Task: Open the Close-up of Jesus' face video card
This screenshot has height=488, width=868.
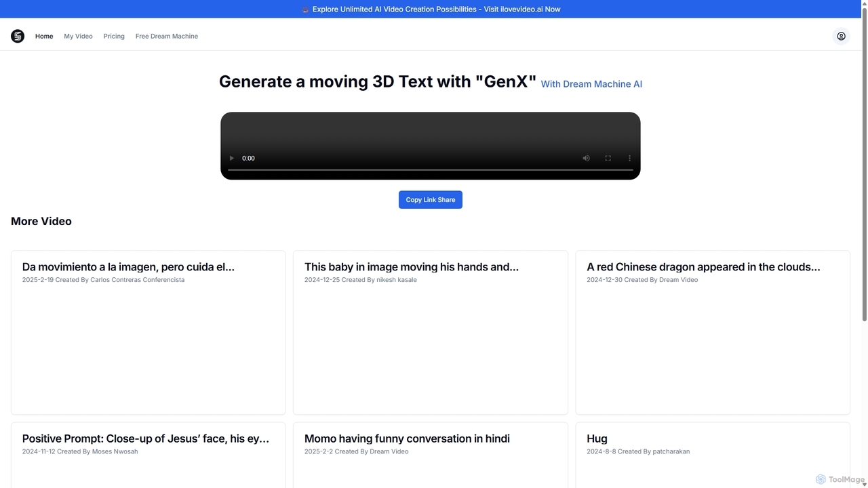Action: tap(148, 455)
